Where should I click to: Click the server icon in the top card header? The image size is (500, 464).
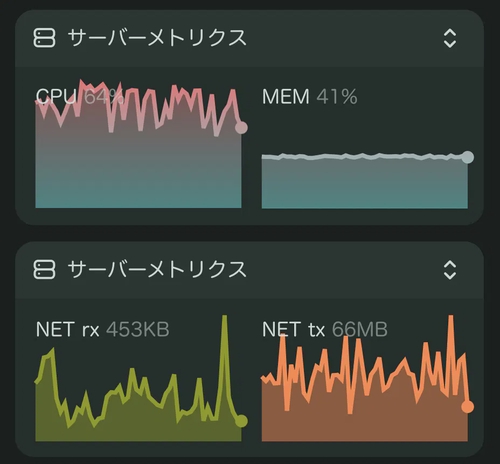tap(44, 38)
